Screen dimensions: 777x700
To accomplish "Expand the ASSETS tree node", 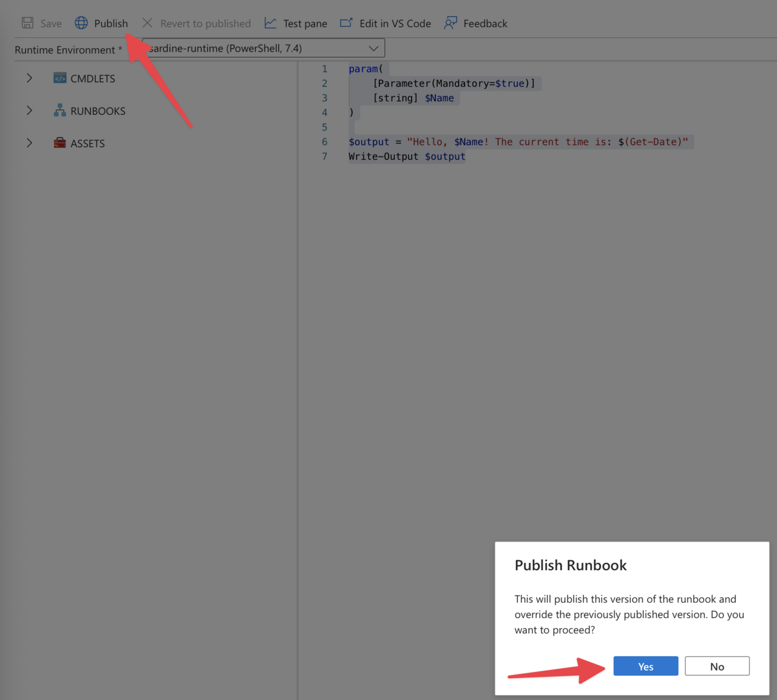I will click(x=29, y=143).
